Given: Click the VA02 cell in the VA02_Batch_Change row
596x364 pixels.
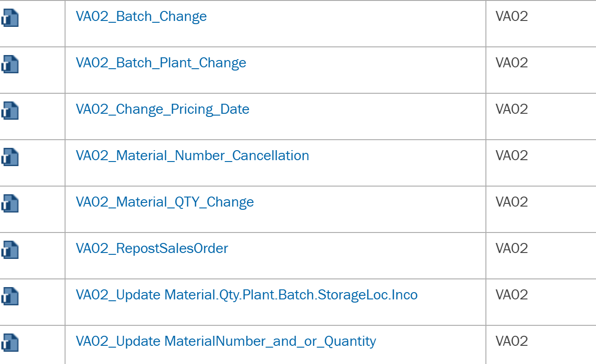Looking at the screenshot, I should (511, 17).
